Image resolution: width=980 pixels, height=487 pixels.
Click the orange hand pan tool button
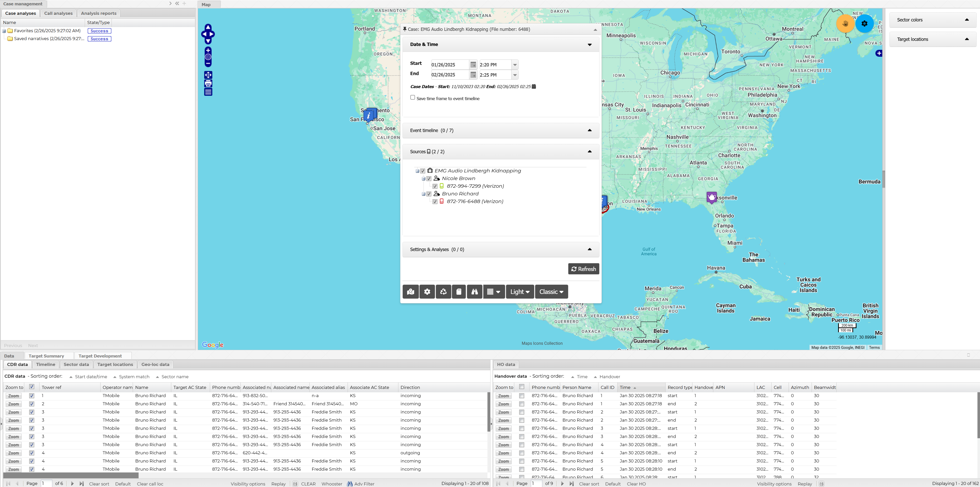[845, 23]
